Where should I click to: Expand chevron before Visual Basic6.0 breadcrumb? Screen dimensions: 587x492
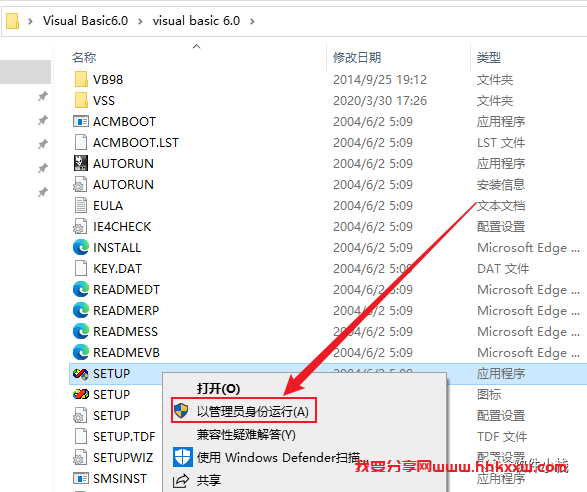[x=30, y=21]
